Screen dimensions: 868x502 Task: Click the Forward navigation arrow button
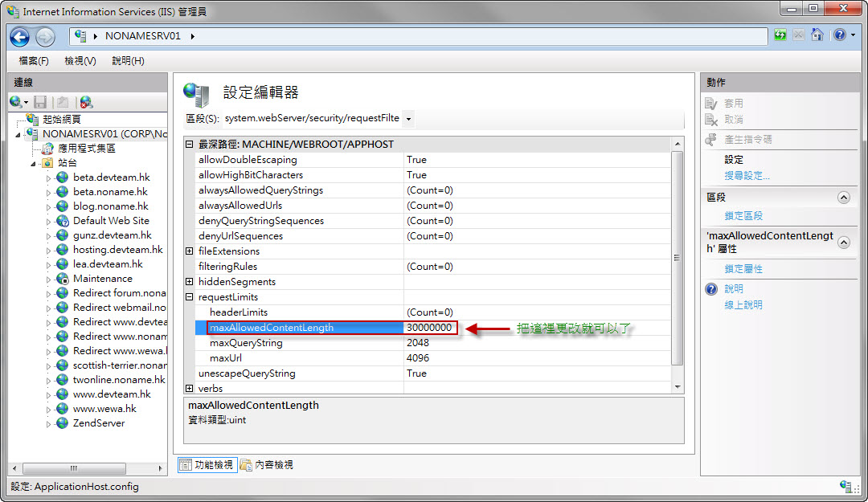tap(45, 37)
